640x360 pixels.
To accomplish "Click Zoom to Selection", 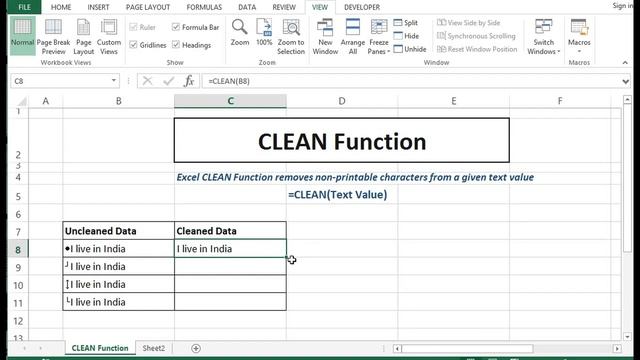I will (291, 36).
